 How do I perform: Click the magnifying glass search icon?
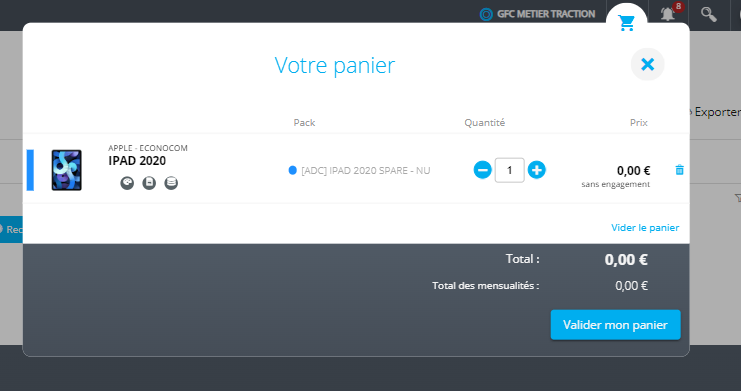[708, 14]
